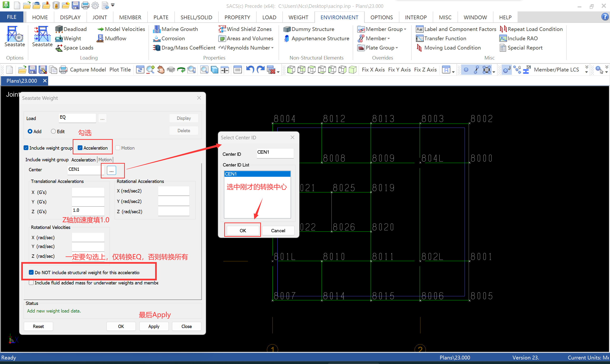
Task: Click the Special Report icon
Action: [x=503, y=48]
